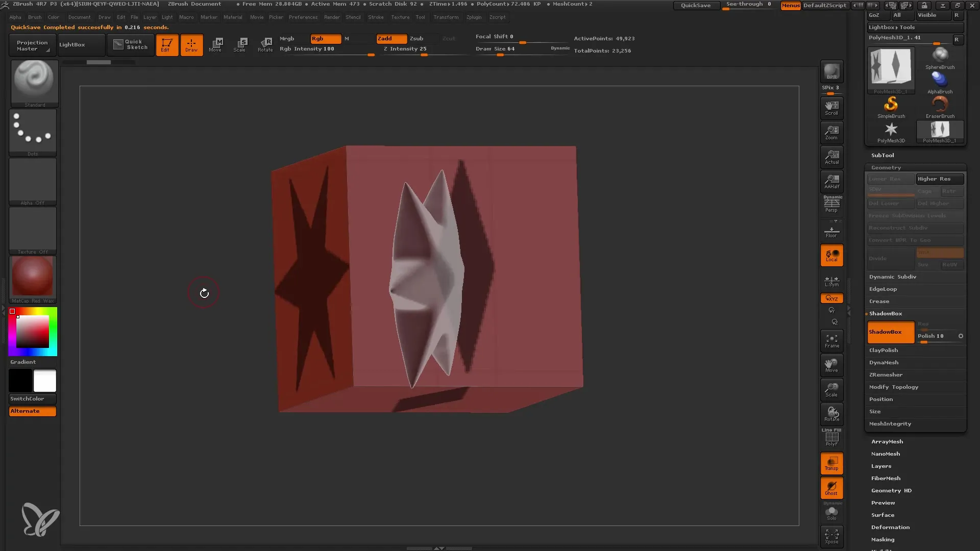Select the SimpleBrush tool
This screenshot has width=980, height=551.
891,107
